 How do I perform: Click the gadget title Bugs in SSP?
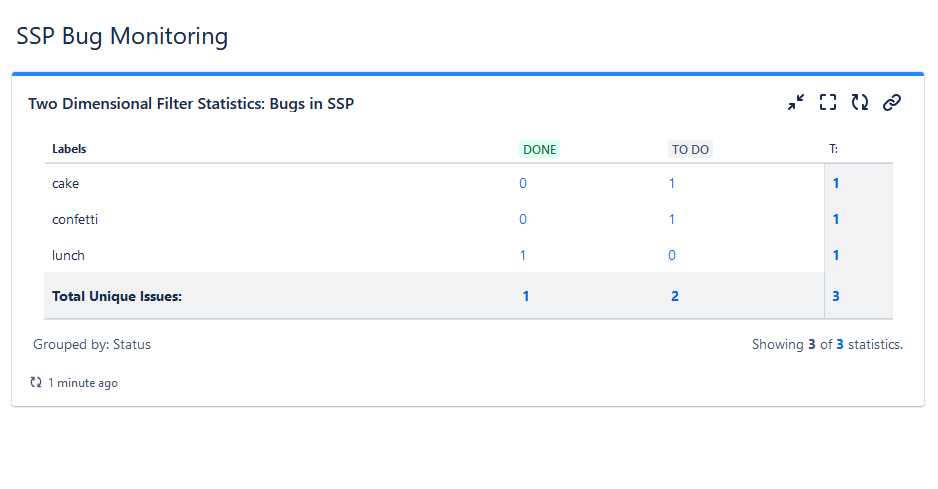click(x=191, y=103)
